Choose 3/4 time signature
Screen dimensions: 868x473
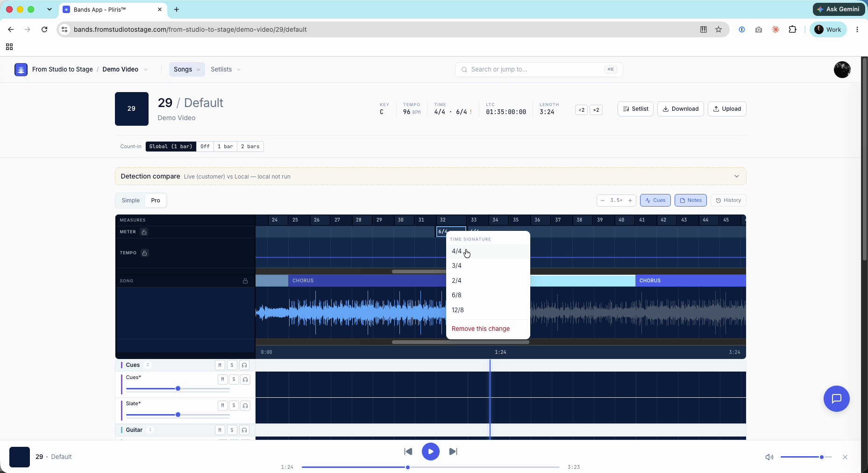coord(488,266)
